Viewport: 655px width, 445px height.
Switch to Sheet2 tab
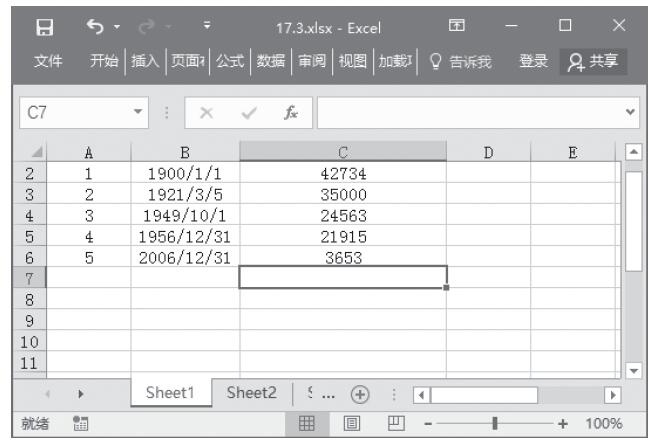tap(251, 393)
